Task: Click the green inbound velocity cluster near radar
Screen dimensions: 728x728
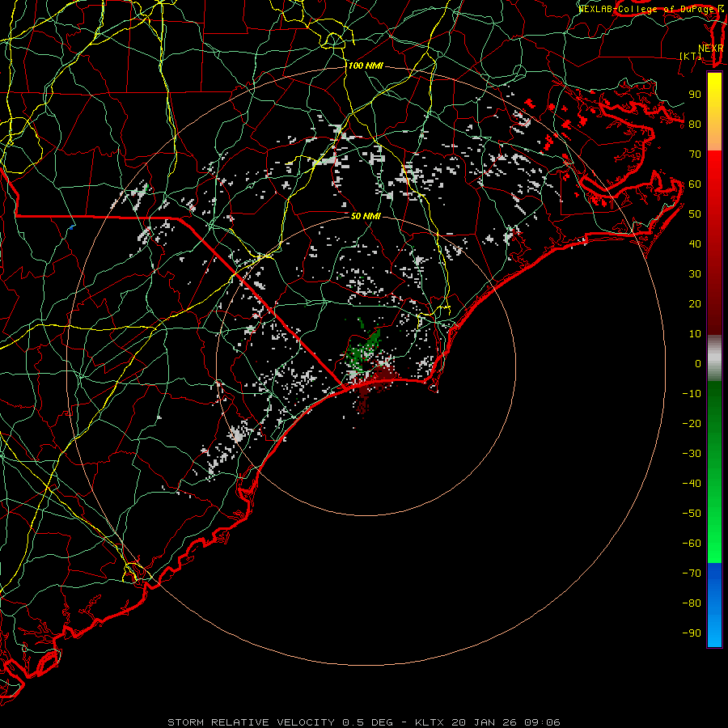Action: 364,349
